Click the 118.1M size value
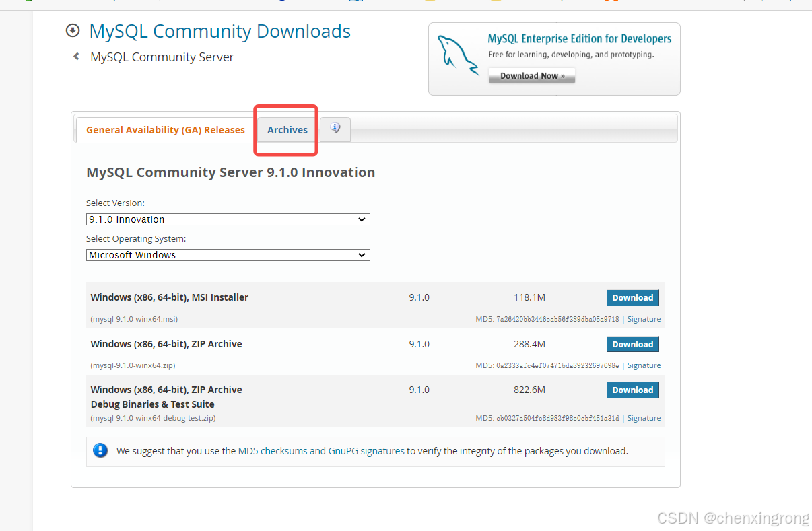This screenshot has height=531, width=812. point(529,297)
